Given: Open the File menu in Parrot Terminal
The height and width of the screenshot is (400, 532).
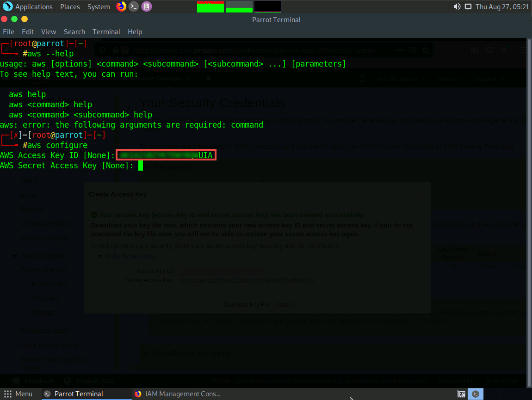Looking at the screenshot, I should coord(8,32).
